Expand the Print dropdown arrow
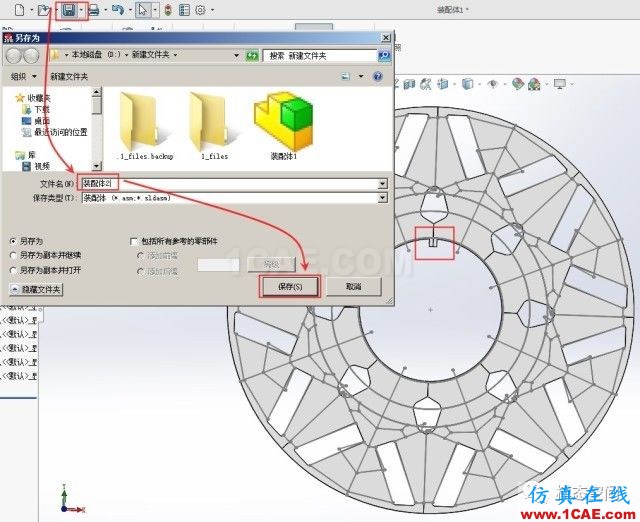Viewport: 640px width, 522px height. [106, 10]
